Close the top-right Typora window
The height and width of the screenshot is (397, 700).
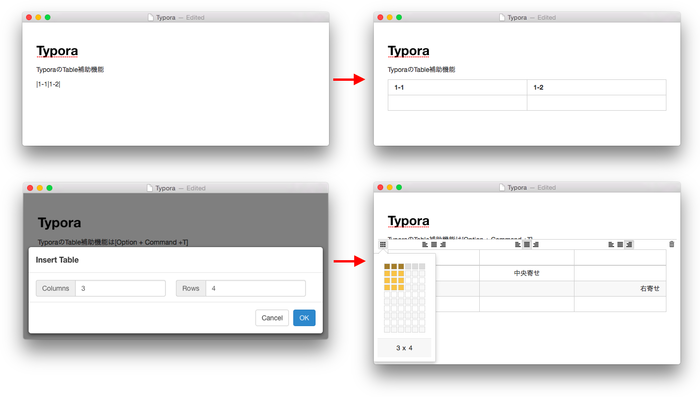380,17
